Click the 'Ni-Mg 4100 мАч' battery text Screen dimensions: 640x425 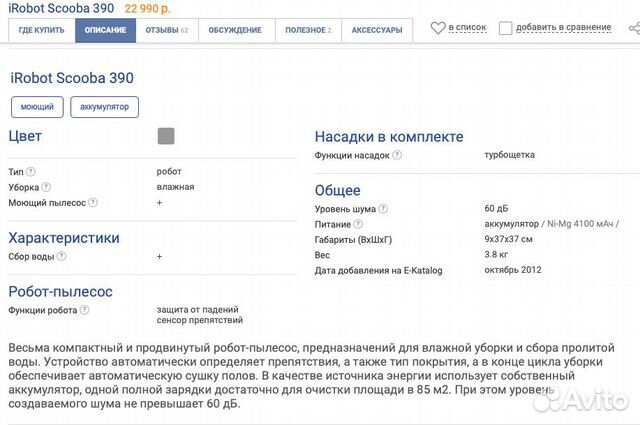[580, 224]
